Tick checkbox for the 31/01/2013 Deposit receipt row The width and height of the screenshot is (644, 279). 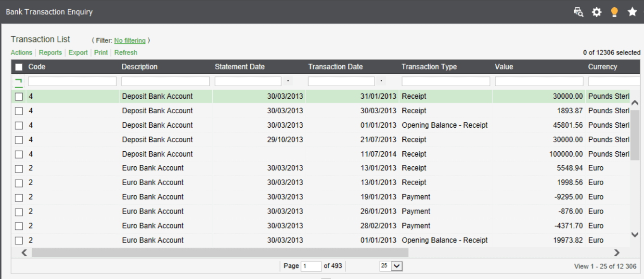pos(19,96)
